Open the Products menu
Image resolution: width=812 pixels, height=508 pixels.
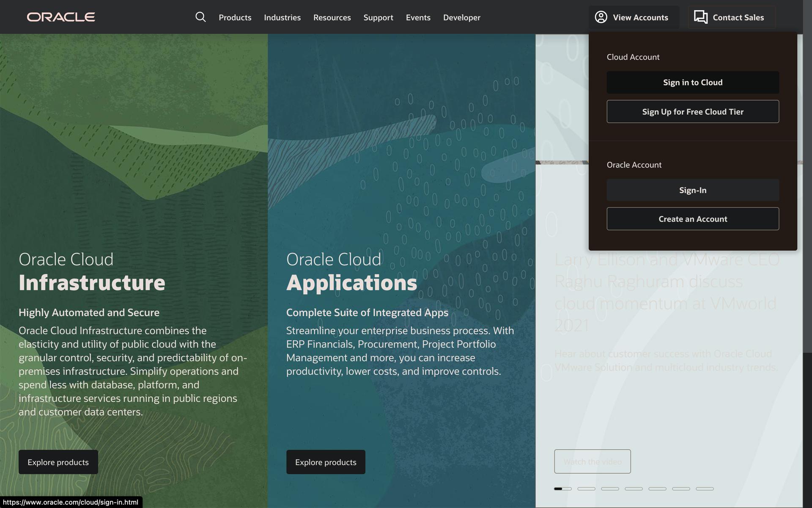(235, 17)
